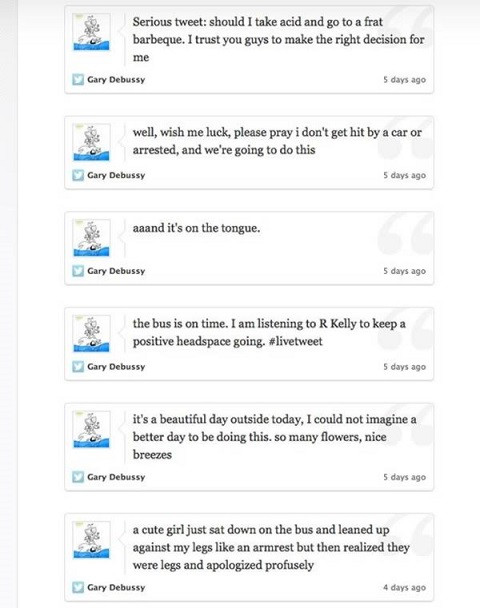Click Twitter bird icon on frat barbeque tweet
Image resolution: width=480 pixels, height=608 pixels.
point(78,79)
